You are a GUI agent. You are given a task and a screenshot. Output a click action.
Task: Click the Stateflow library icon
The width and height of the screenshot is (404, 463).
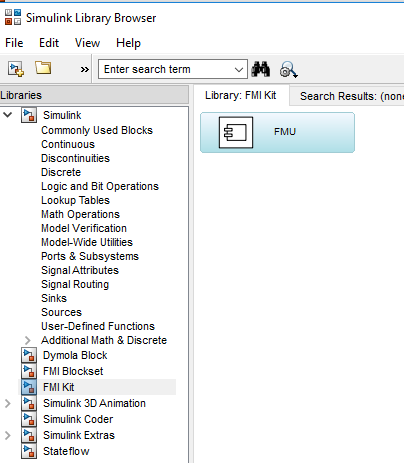(29, 451)
